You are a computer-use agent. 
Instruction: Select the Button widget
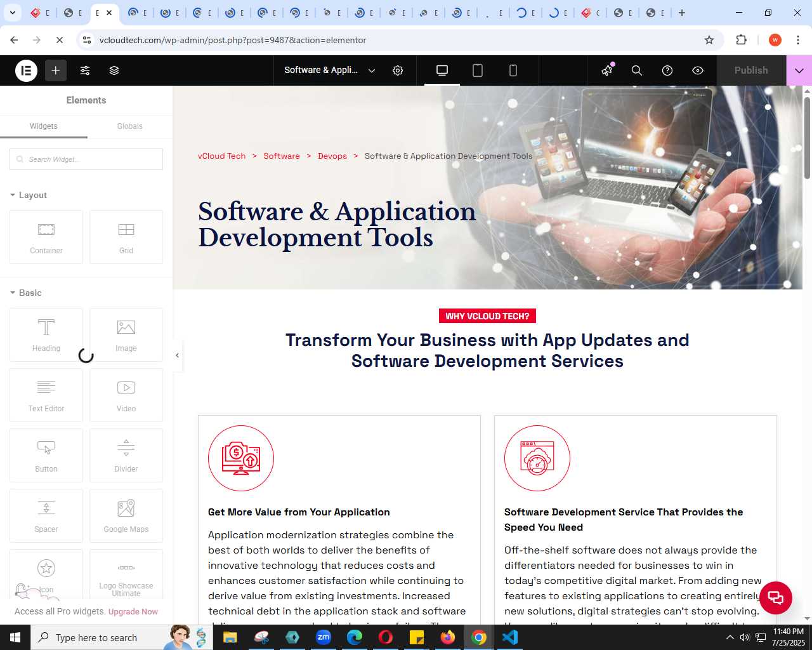click(46, 455)
